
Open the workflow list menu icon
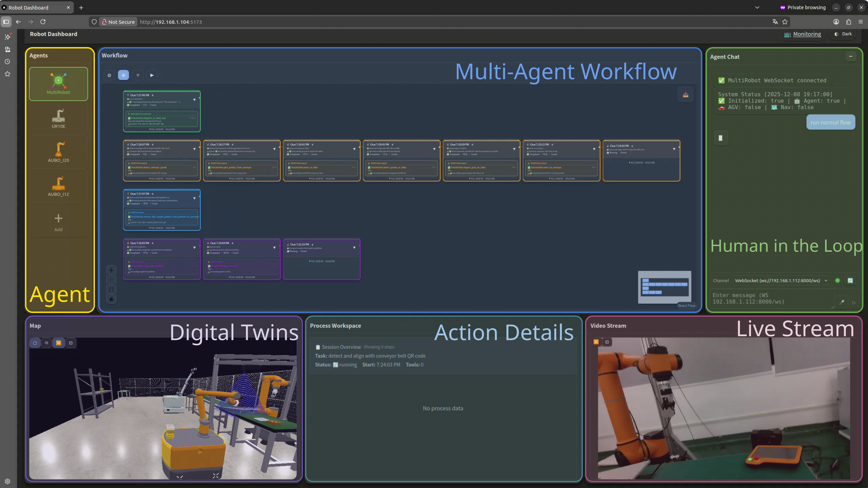[x=138, y=75]
